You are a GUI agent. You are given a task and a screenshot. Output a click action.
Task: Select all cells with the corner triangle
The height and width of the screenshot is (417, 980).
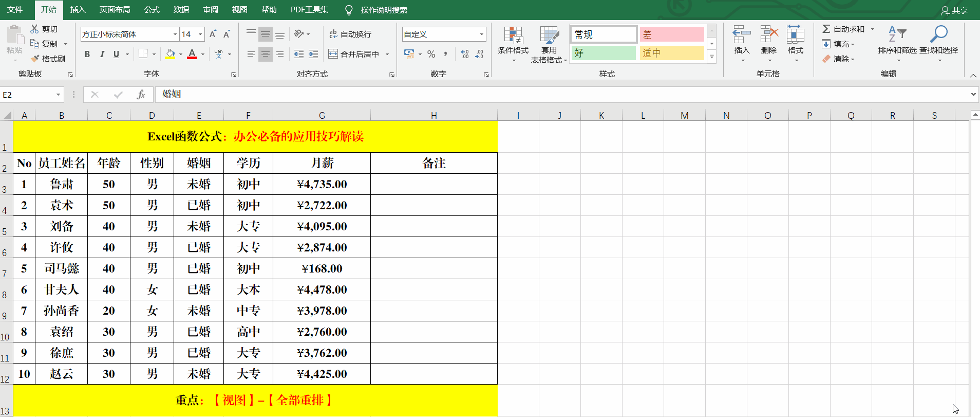click(x=7, y=115)
